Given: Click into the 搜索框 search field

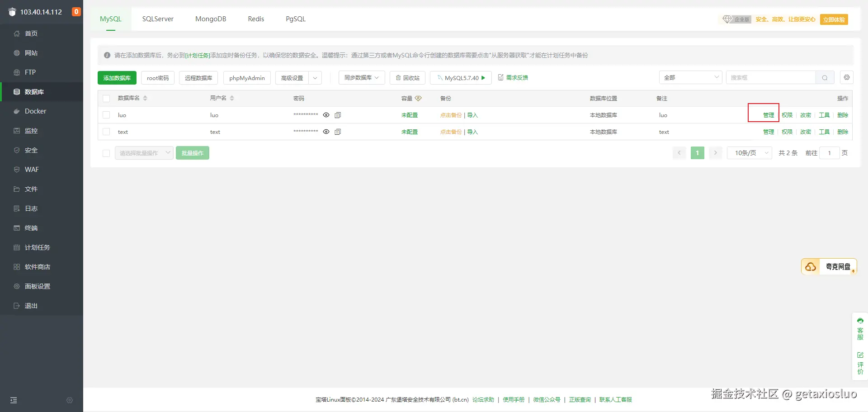Looking at the screenshot, I should 771,78.
